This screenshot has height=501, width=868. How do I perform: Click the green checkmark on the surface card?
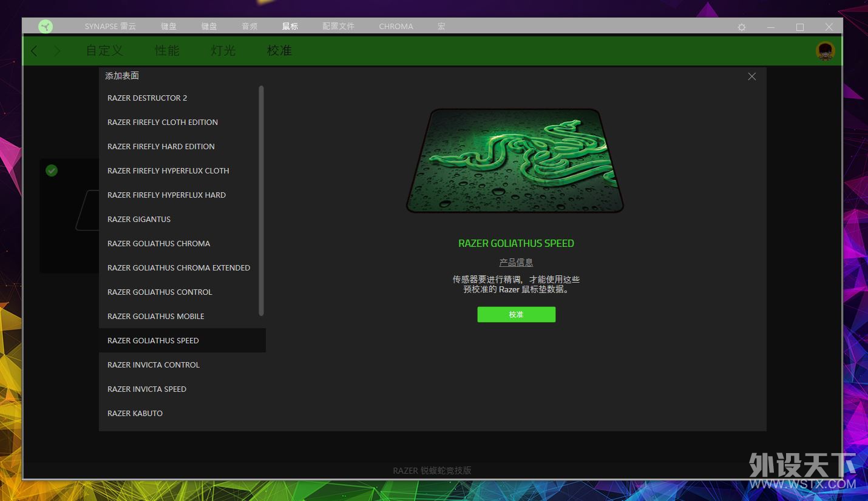[x=52, y=171]
